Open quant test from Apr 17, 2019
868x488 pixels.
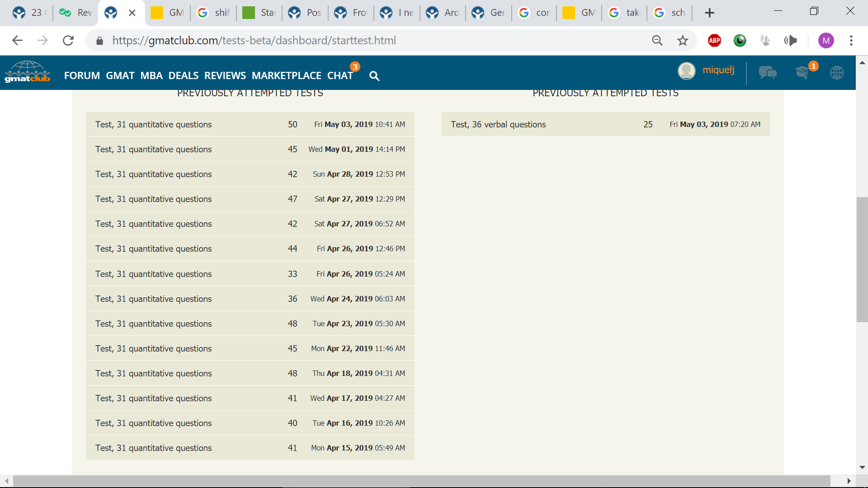250,398
